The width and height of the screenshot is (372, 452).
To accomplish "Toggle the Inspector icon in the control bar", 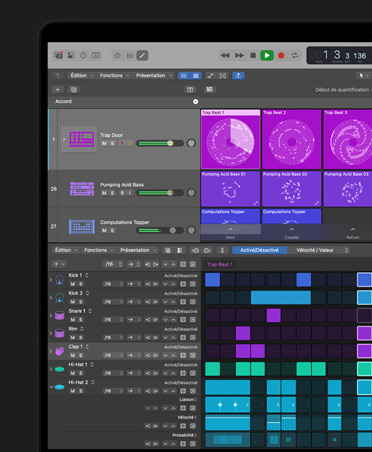I will point(71,55).
